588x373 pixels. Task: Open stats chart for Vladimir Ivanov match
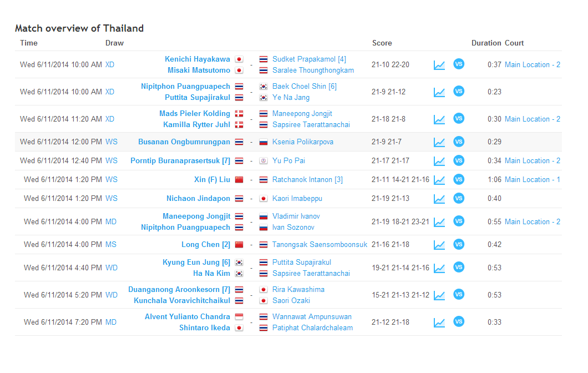(x=439, y=222)
